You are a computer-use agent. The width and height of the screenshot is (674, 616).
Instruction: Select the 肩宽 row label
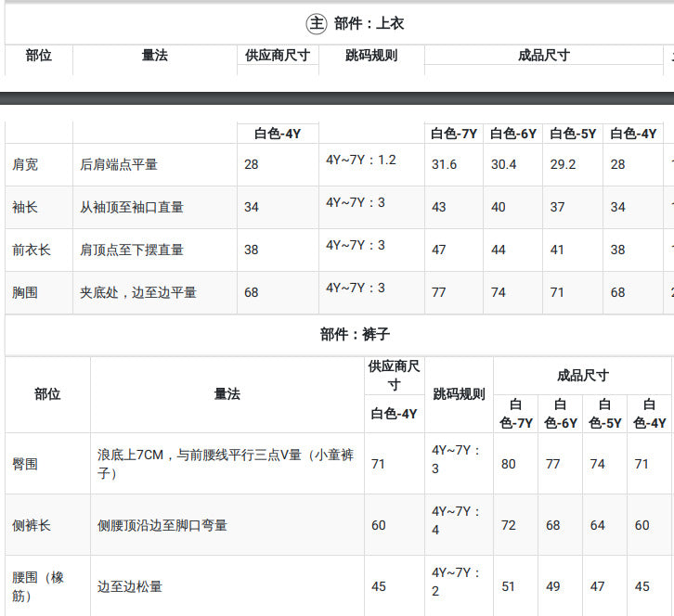[x=25, y=164]
